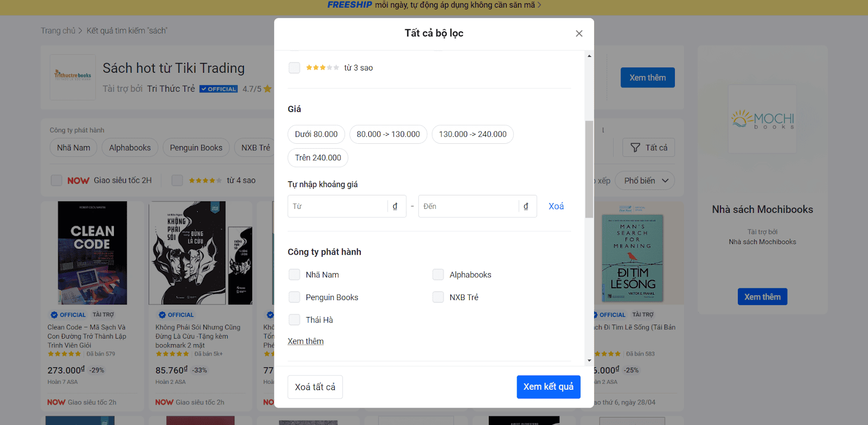Open the Phổ biến sort dropdown
Image resolution: width=868 pixels, height=425 pixels.
click(645, 181)
